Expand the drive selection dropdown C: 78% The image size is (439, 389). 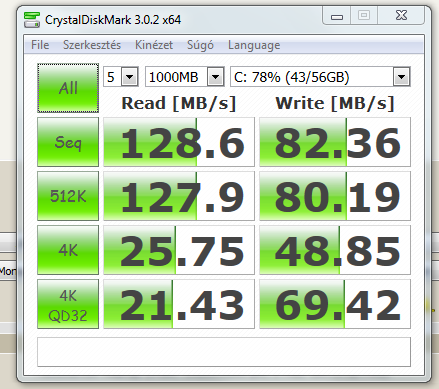(402, 77)
